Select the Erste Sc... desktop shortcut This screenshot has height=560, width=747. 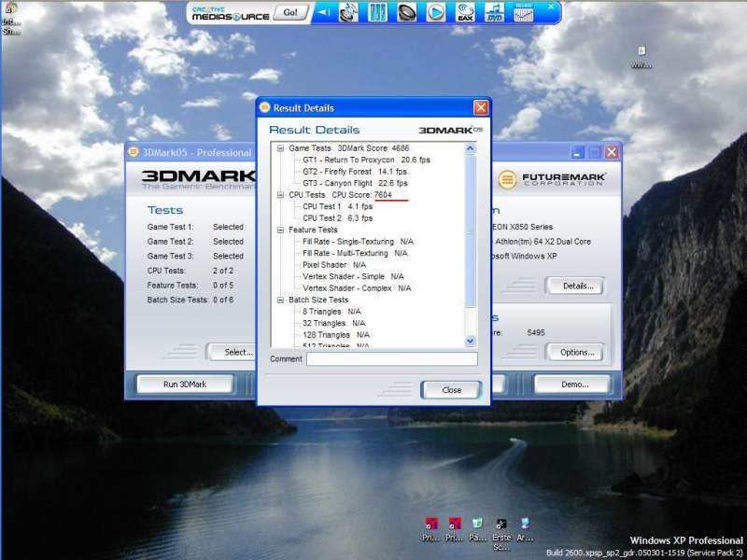point(501,534)
